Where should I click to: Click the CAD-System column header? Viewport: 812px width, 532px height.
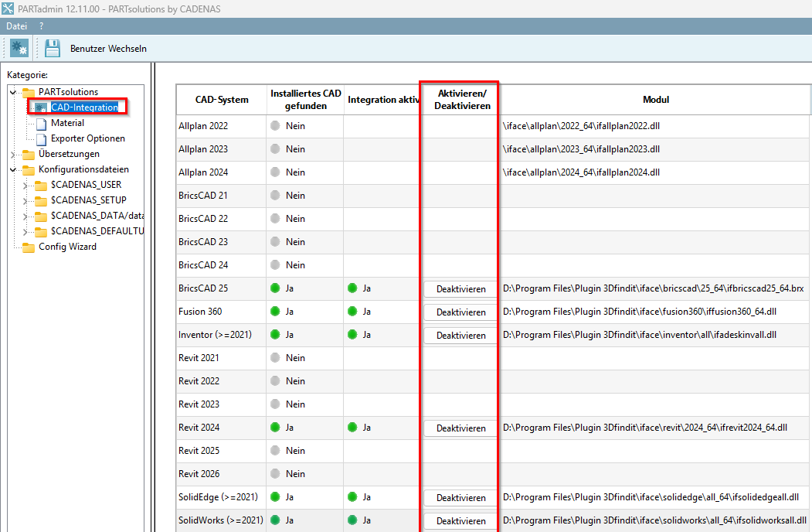222,100
